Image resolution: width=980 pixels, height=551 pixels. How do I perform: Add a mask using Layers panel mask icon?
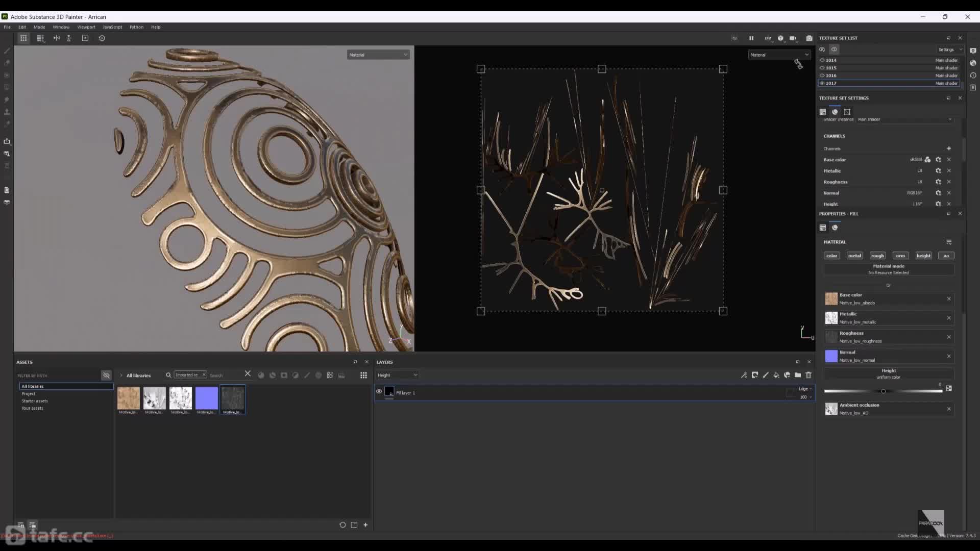(755, 375)
